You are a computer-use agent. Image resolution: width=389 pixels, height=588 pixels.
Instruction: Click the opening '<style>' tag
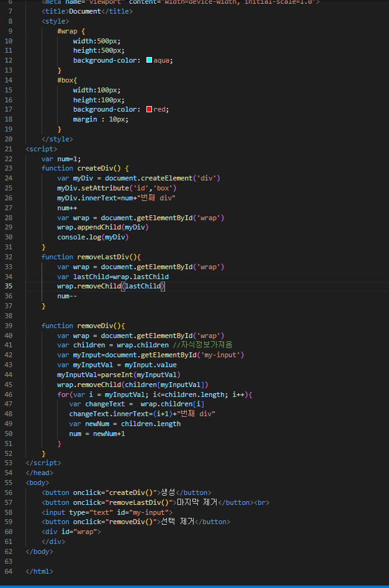click(55, 21)
